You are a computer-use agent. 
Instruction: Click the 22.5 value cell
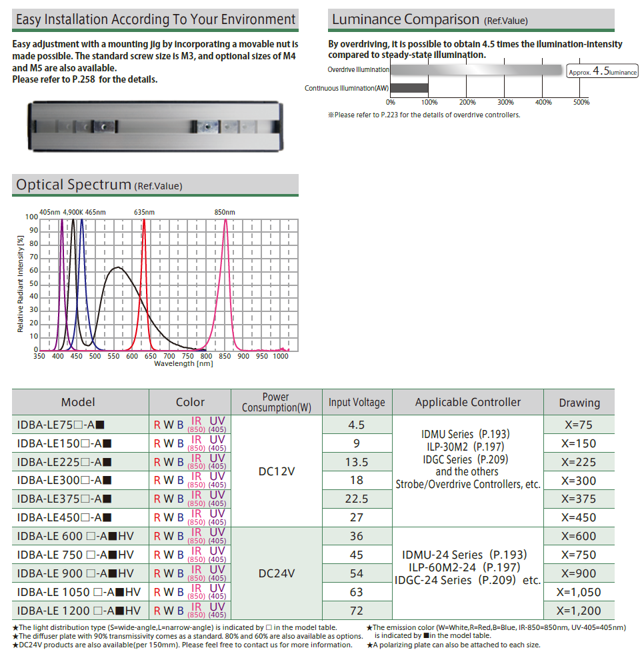(x=357, y=499)
